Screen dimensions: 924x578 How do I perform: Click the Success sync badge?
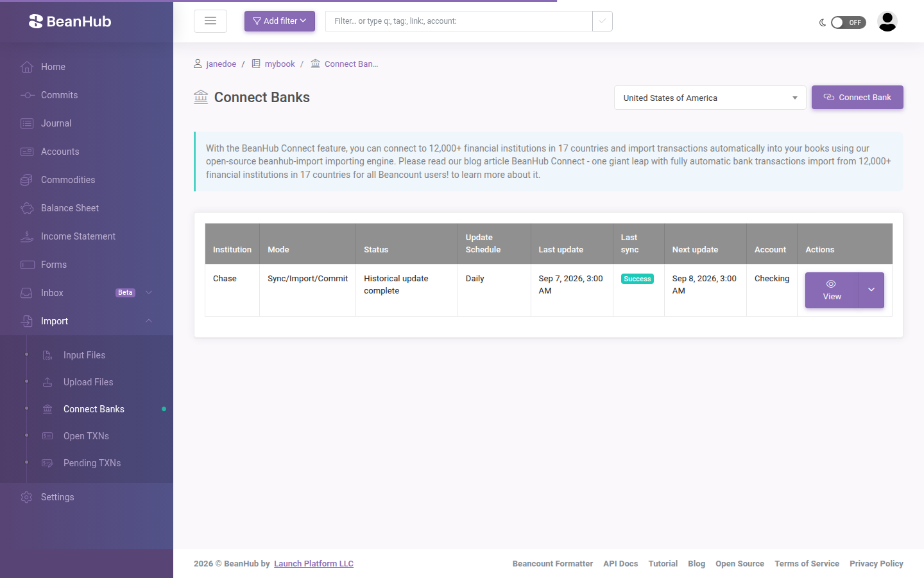(637, 279)
